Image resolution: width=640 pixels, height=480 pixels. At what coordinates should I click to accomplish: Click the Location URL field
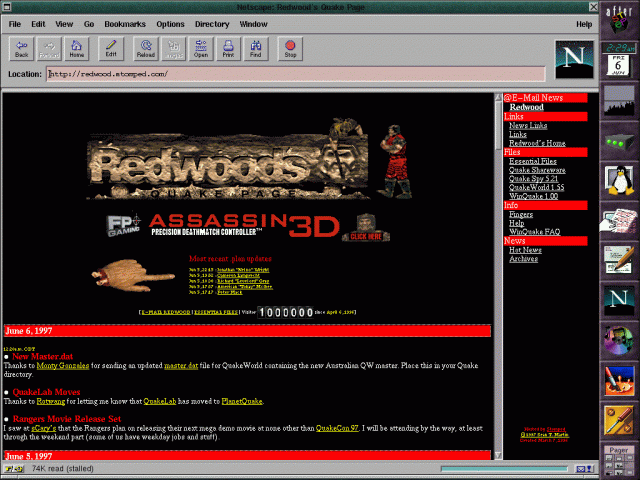click(295, 73)
